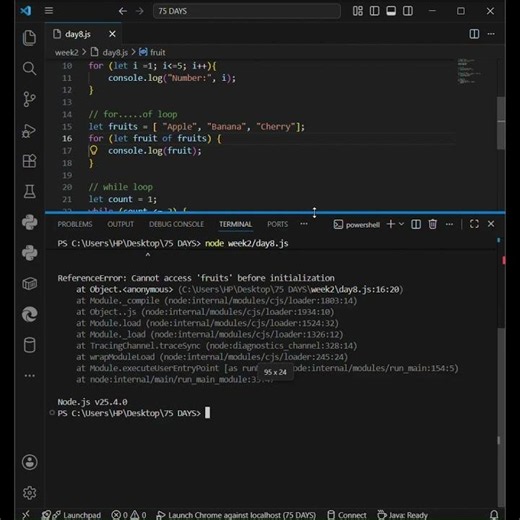Split the editor to the right

(474, 34)
